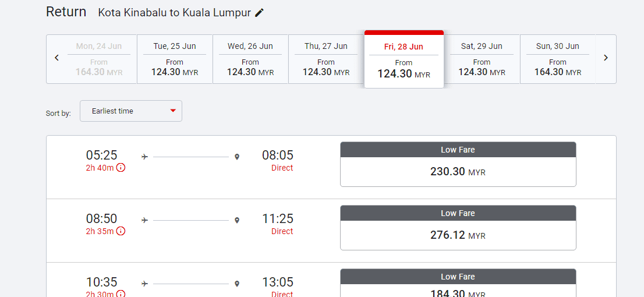Open the info icon beside 2h 35m duration
Viewport: 644px width, 297px height.
121,231
